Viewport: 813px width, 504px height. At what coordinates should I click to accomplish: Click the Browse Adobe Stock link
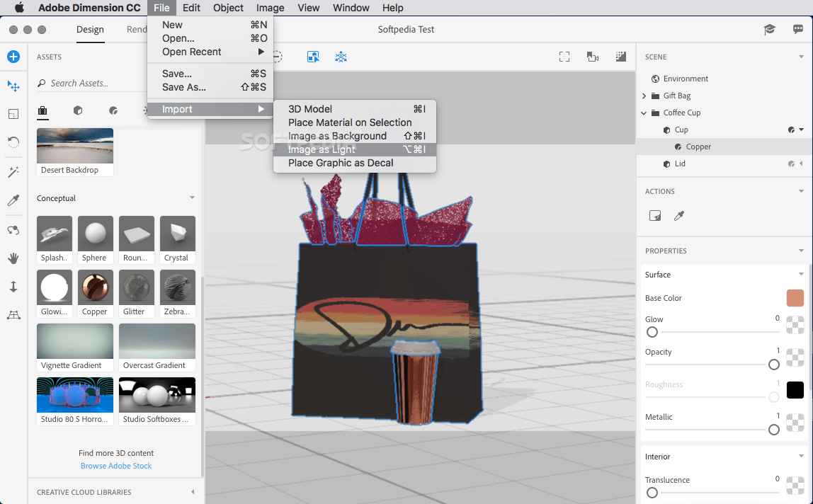coord(116,466)
